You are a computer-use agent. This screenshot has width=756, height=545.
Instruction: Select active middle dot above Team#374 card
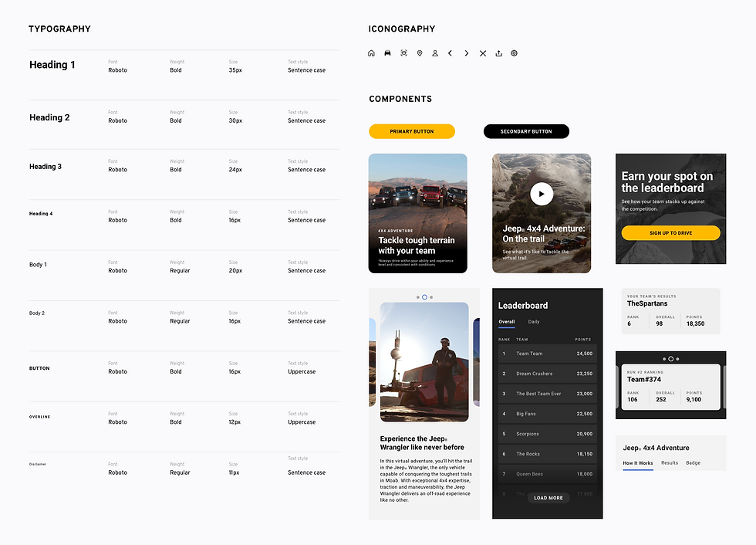(x=670, y=359)
